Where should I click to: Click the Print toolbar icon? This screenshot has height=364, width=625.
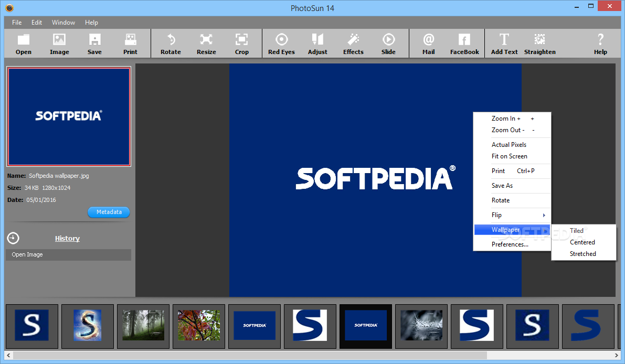130,44
